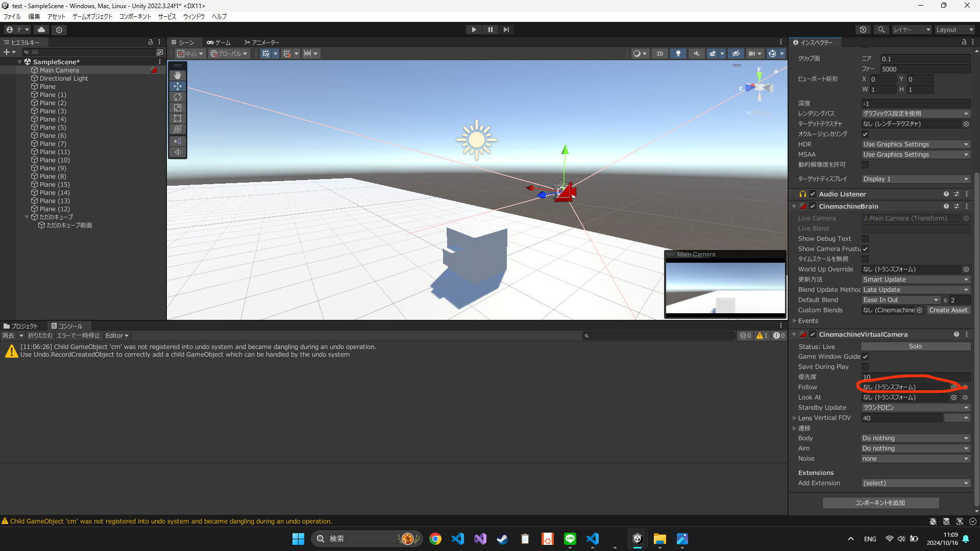Toggle the Show Debug Text checkbox
The image size is (980, 551).
tap(865, 239)
